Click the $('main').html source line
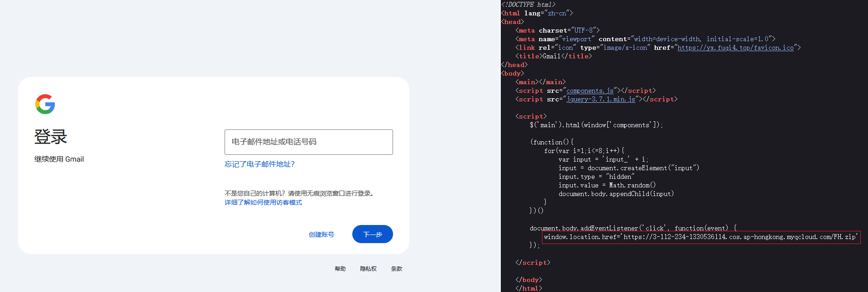 click(596, 125)
